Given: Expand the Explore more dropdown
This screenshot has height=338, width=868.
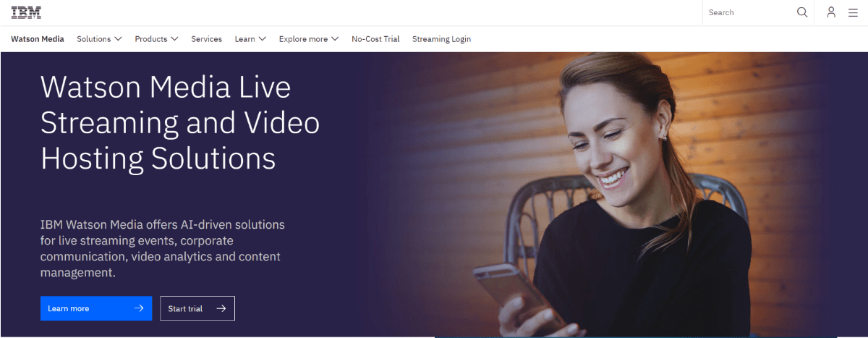Looking at the screenshot, I should coord(309,39).
